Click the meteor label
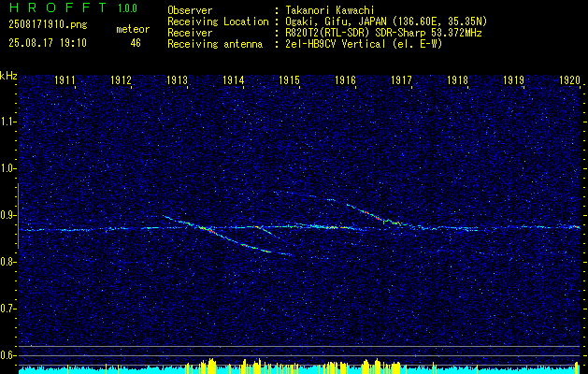Screen dimensions: 588x374 pos(133,29)
